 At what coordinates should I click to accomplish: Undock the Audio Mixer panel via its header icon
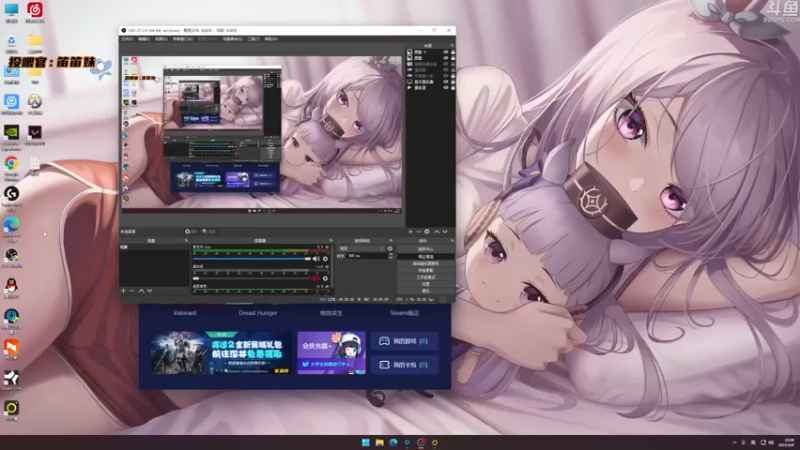(331, 240)
